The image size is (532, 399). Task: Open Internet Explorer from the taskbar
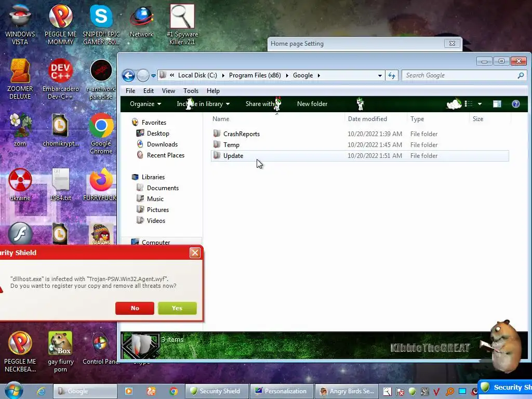tap(42, 391)
